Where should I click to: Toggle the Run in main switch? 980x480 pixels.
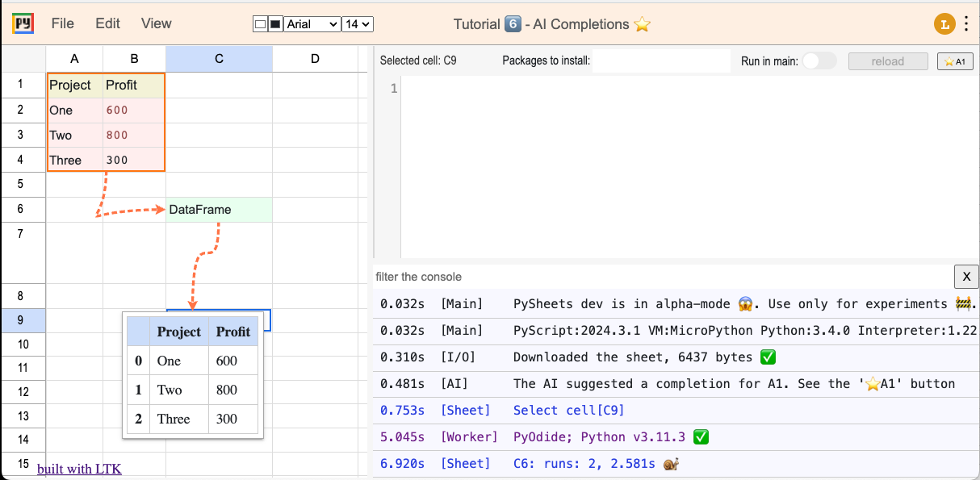[x=819, y=61]
